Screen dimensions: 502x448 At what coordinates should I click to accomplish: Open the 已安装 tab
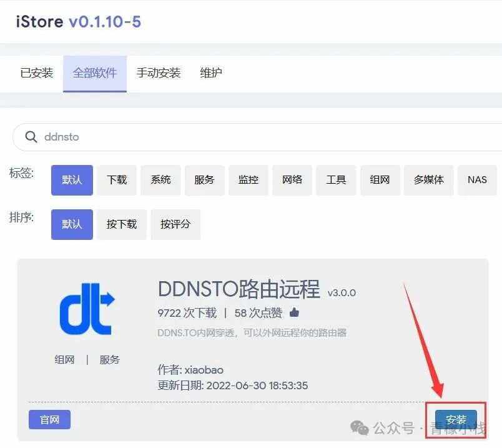(36, 72)
